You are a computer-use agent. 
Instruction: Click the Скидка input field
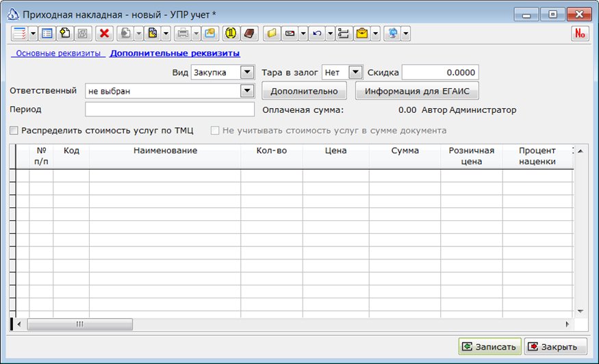click(440, 73)
